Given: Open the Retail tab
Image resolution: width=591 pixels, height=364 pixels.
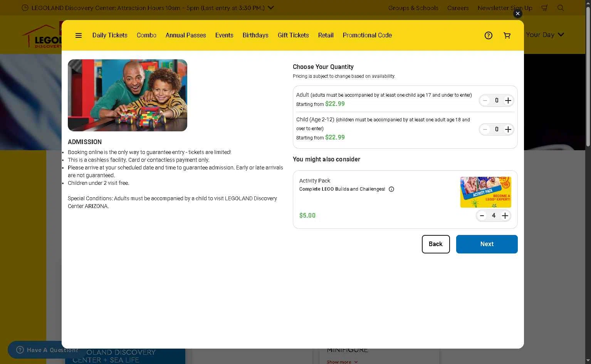Looking at the screenshot, I should click(326, 35).
